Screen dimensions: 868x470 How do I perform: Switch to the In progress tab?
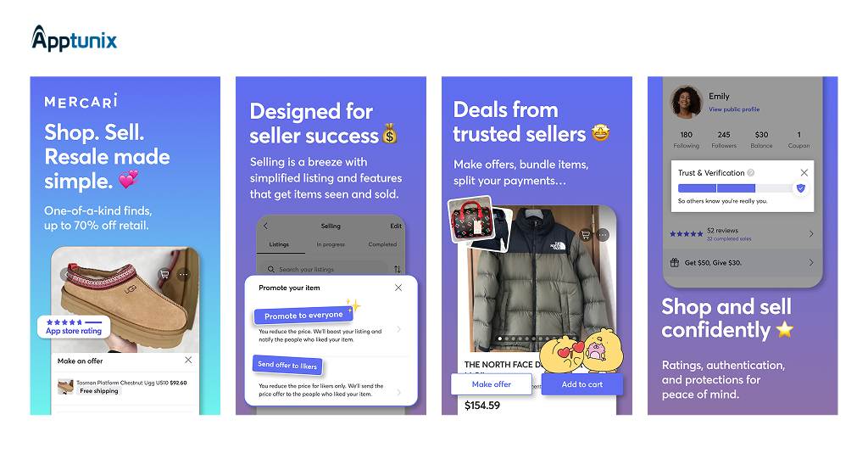331,244
